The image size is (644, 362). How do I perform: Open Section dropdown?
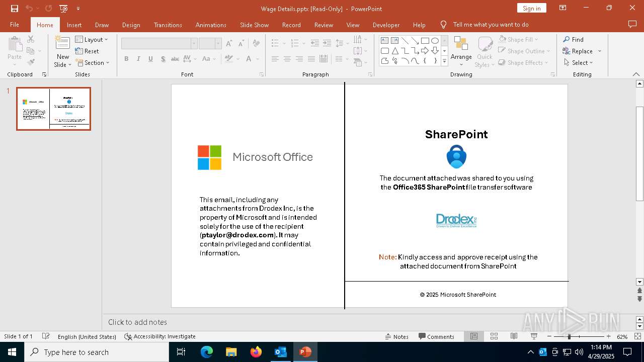[93, 63]
